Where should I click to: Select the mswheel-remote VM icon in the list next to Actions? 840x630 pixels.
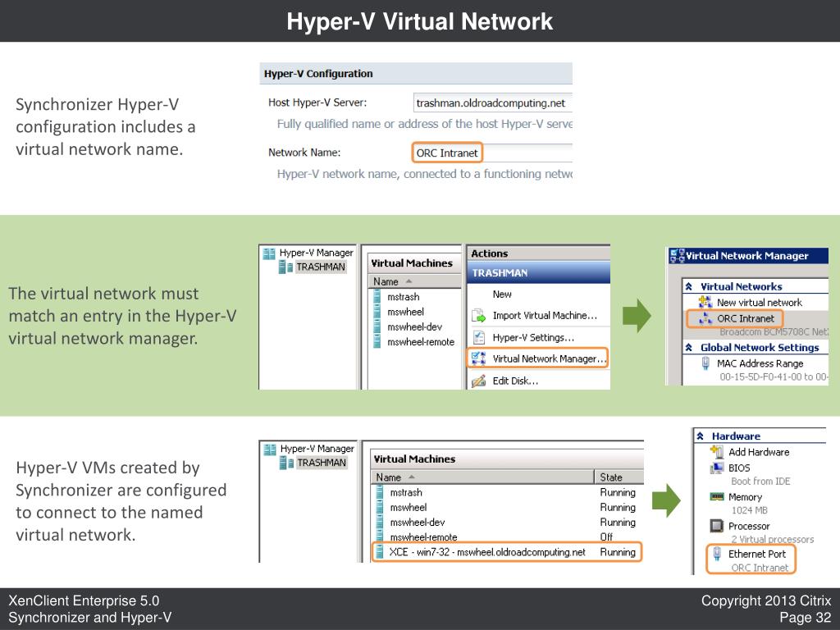pos(377,342)
